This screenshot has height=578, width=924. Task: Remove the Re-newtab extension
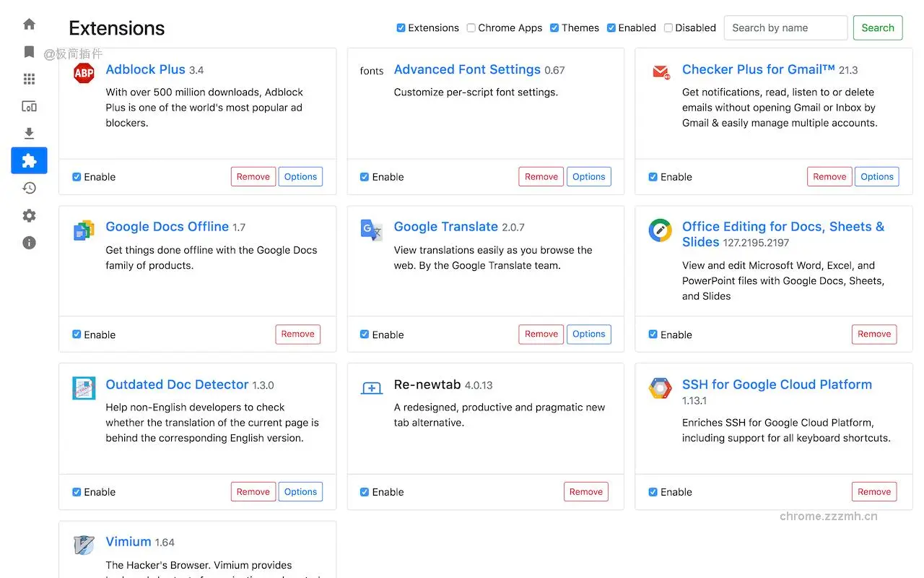585,492
